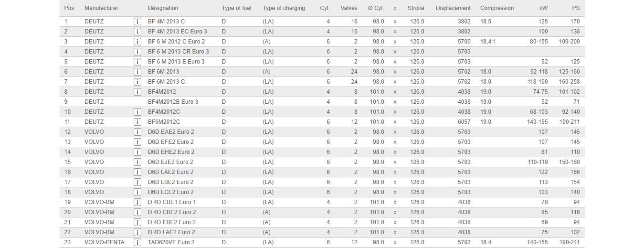This screenshot has height=250, width=644.
Task: Click the Manufacturer column header
Action: [x=101, y=8]
